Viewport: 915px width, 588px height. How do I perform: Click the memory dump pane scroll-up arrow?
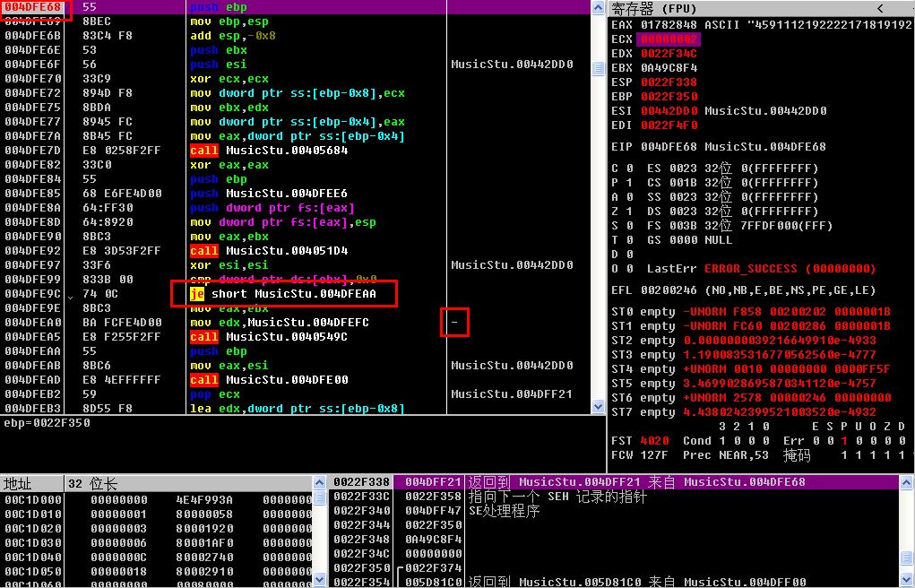(x=319, y=482)
